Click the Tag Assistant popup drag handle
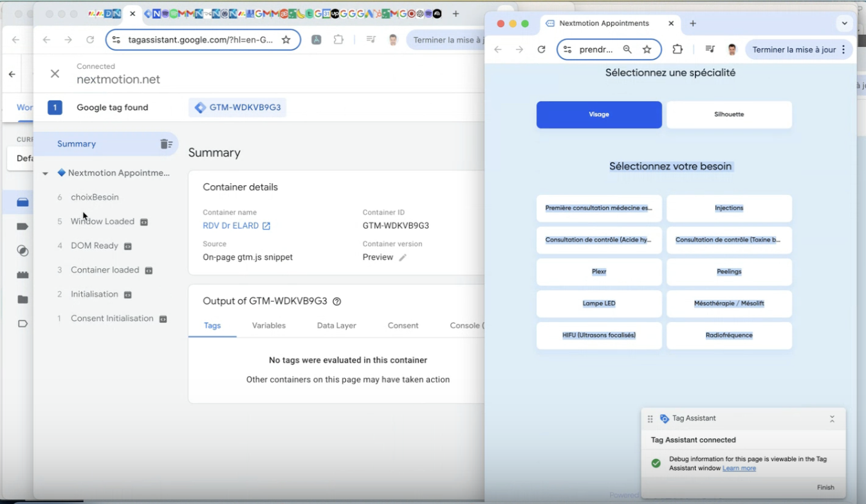Screen dimensions: 866x504 point(650,419)
